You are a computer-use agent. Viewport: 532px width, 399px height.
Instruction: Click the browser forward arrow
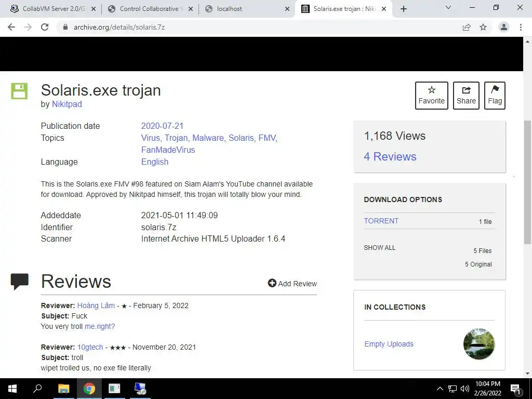(x=28, y=27)
